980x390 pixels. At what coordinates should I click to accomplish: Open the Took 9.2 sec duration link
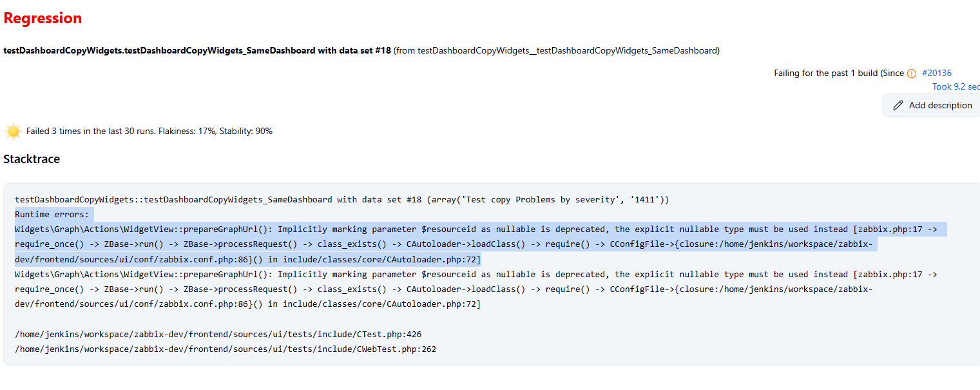pos(956,86)
